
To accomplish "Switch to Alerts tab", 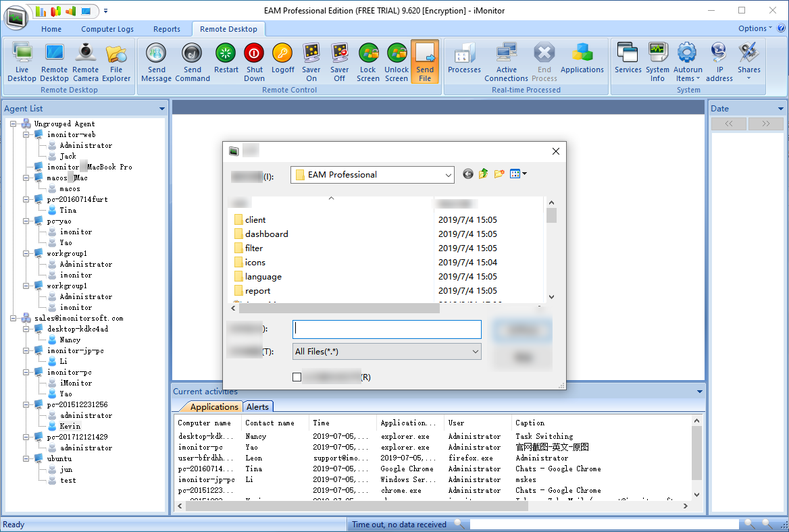I will click(x=257, y=407).
